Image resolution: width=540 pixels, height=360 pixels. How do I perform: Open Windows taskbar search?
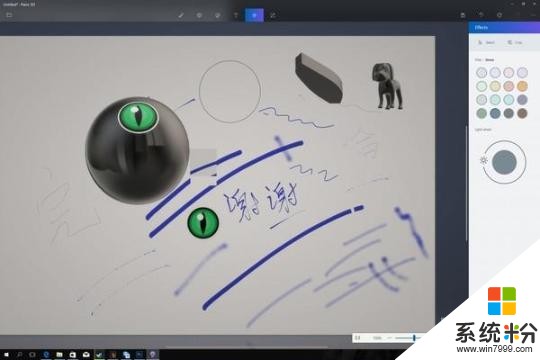click(x=19, y=354)
